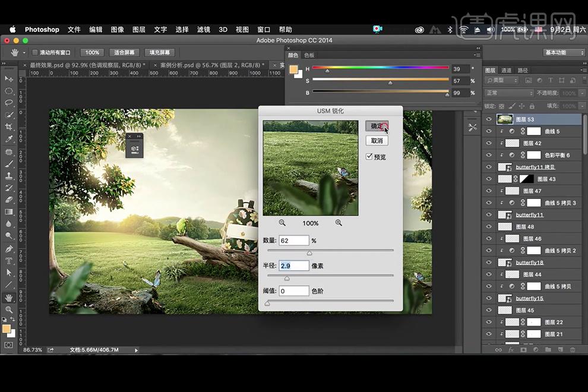Hide the 曲线 5 layer

pos(489,131)
